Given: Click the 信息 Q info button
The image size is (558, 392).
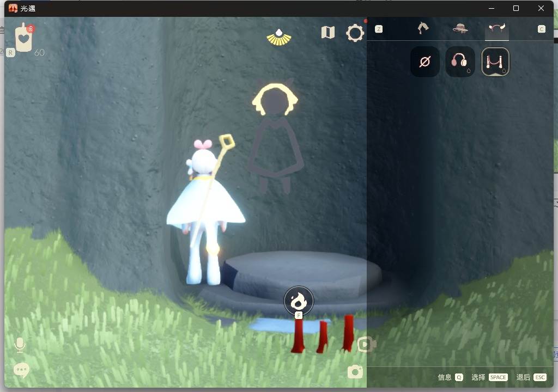Looking at the screenshot, I should pyautogui.click(x=450, y=377).
